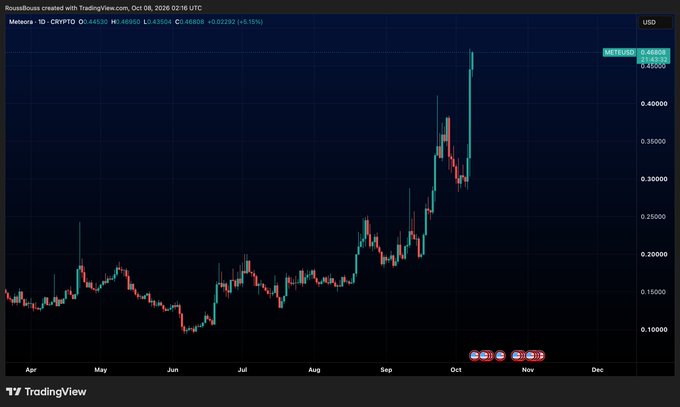Click the open value O0.44530

pos(93,22)
